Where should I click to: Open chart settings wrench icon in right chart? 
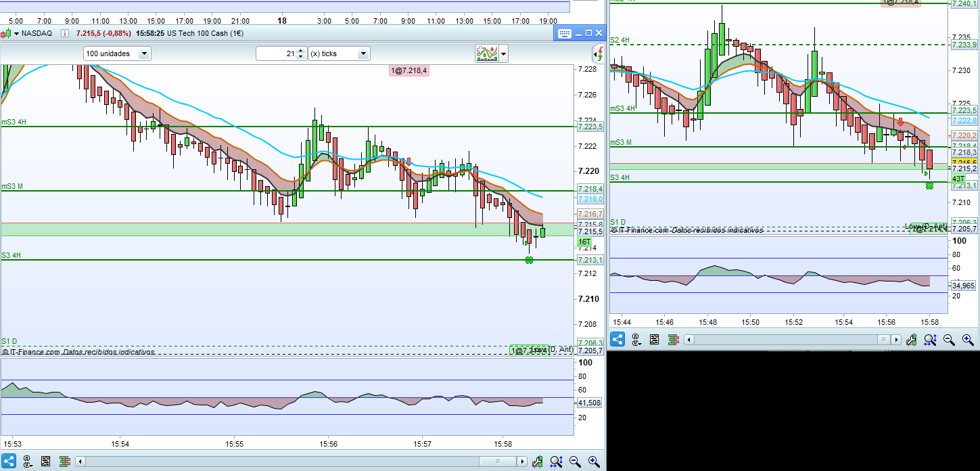[x=912, y=340]
